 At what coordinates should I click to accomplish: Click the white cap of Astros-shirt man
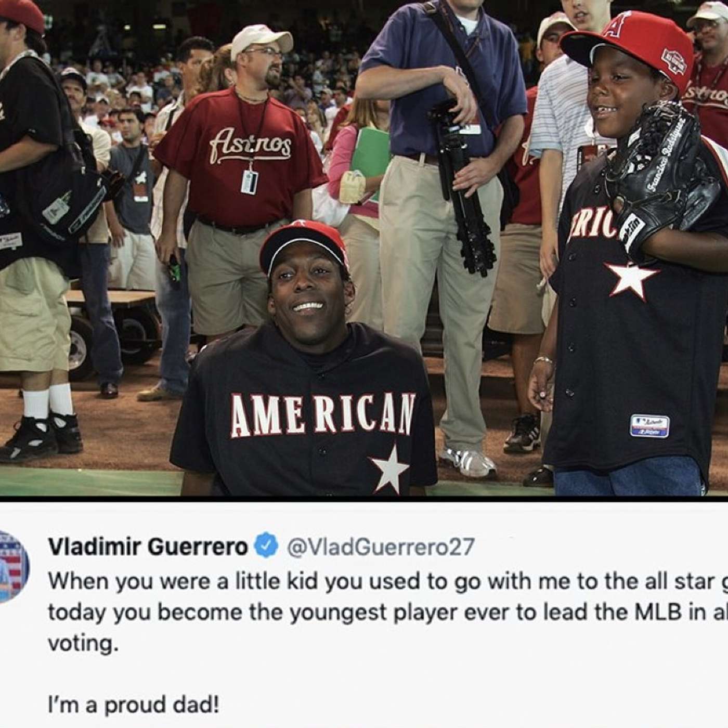point(260,38)
